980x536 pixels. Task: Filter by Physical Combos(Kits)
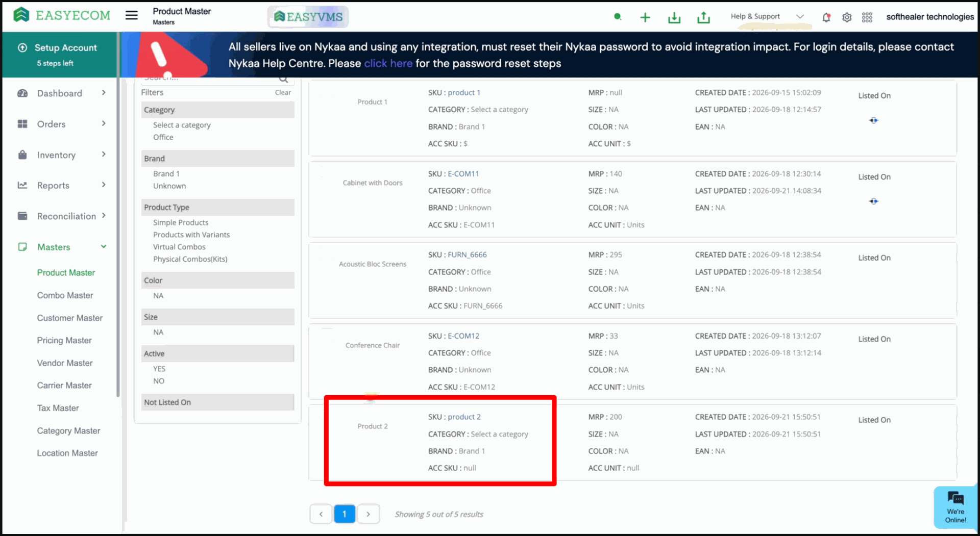coord(190,260)
